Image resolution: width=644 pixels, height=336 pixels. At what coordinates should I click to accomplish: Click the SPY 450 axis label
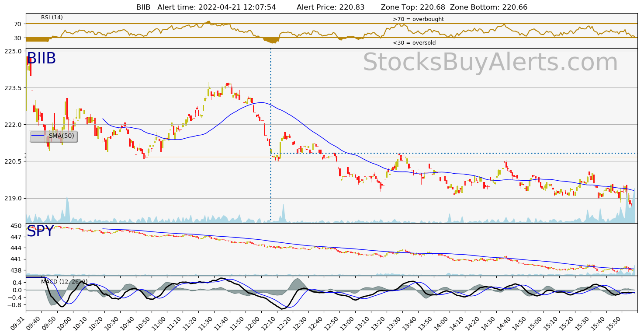tap(16, 226)
